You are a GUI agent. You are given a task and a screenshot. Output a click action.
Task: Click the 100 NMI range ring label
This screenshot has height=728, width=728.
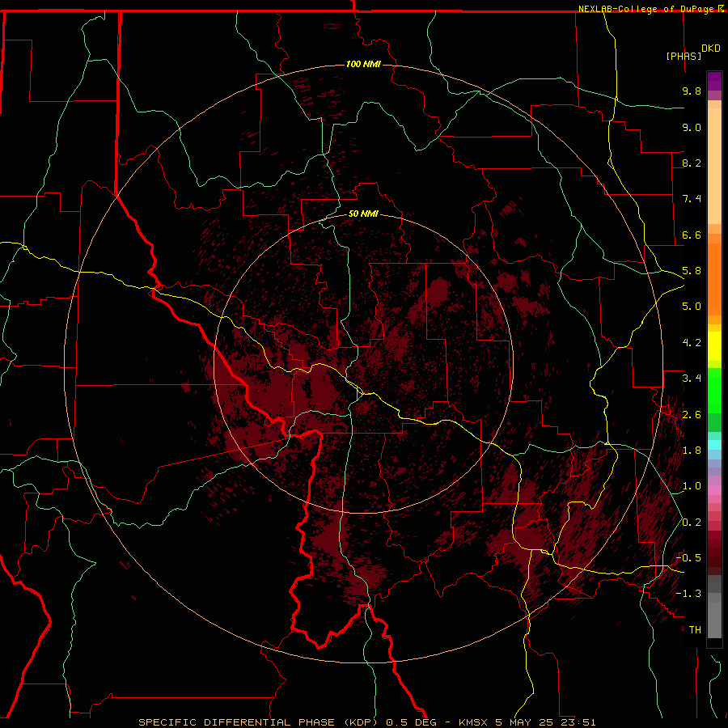363,64
